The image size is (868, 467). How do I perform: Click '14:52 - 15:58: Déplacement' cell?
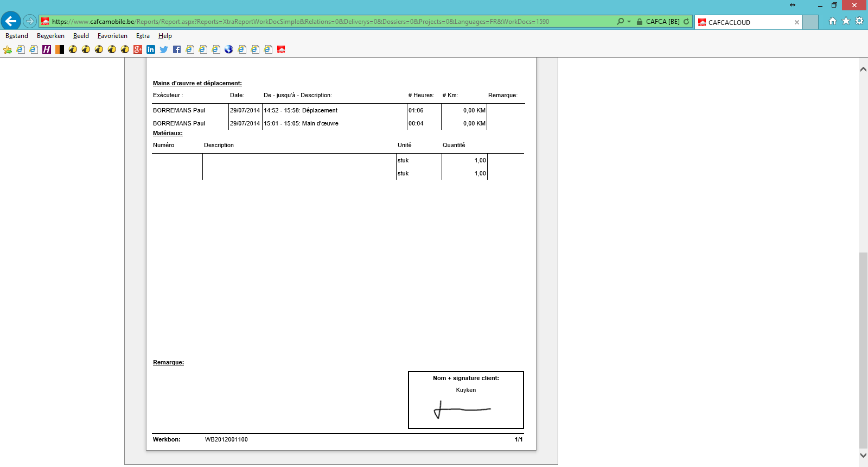pos(301,110)
